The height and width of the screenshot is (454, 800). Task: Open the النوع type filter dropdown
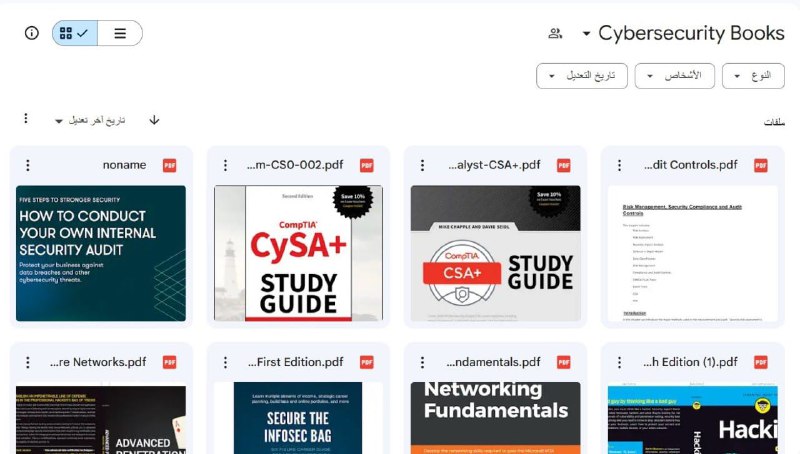(753, 76)
